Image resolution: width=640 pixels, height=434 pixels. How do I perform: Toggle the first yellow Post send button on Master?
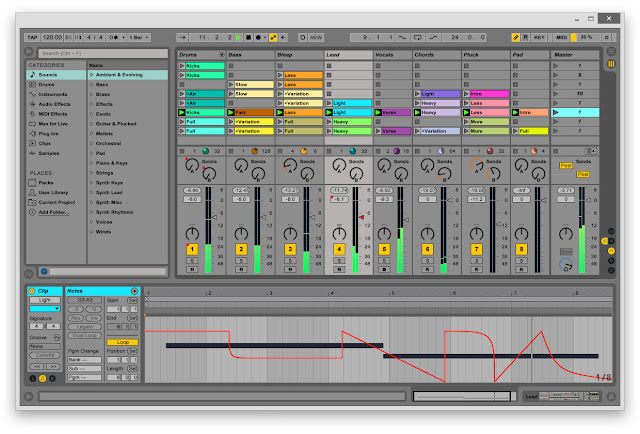click(x=566, y=165)
